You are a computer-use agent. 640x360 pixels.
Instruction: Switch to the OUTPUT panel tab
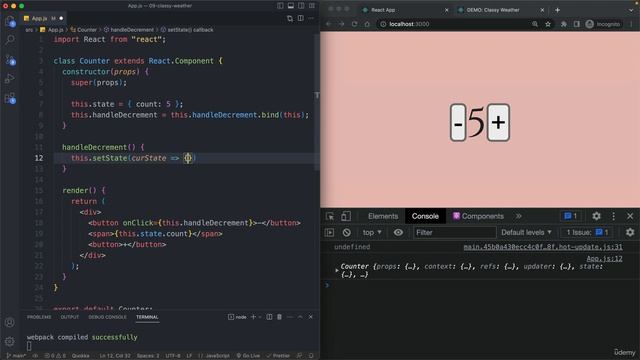point(70,317)
